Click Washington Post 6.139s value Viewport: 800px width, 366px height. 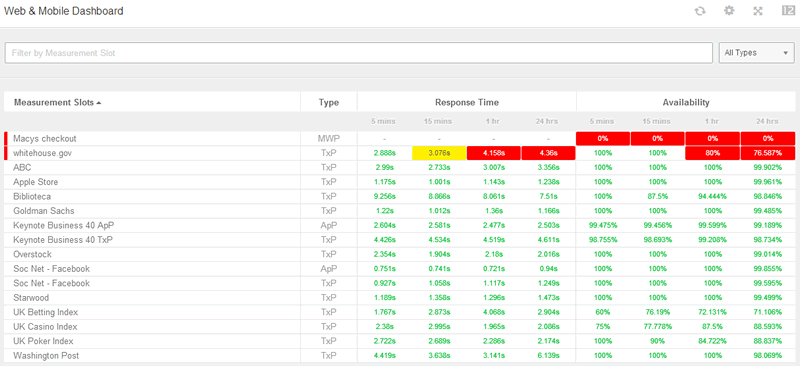(x=548, y=356)
